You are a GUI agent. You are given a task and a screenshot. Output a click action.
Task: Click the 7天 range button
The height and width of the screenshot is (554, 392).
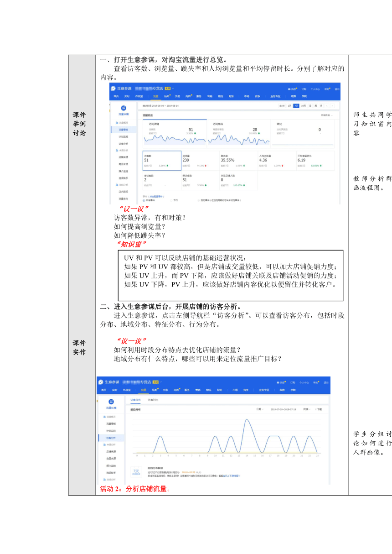pos(296,106)
